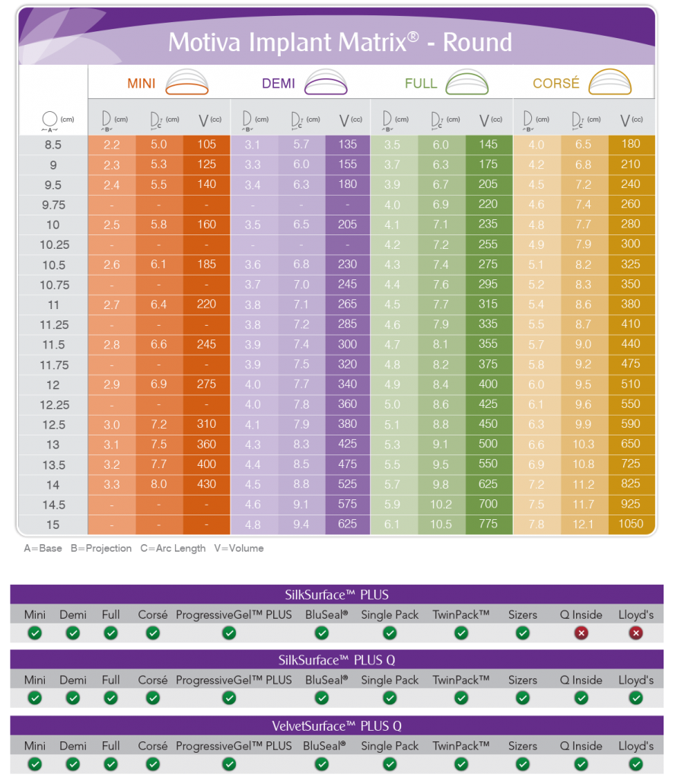Image resolution: width=675 pixels, height=784 pixels.
Task: Click the red X under Lloyd's
Action: tap(635, 633)
